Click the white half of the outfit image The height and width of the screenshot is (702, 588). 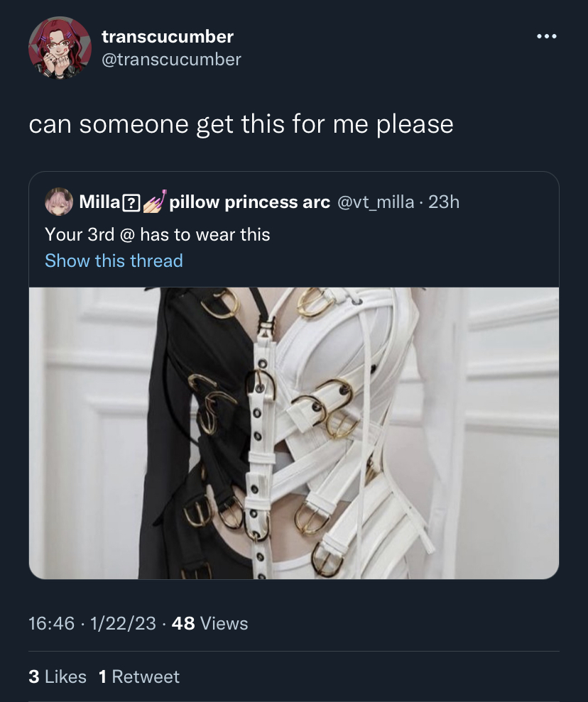point(340,430)
